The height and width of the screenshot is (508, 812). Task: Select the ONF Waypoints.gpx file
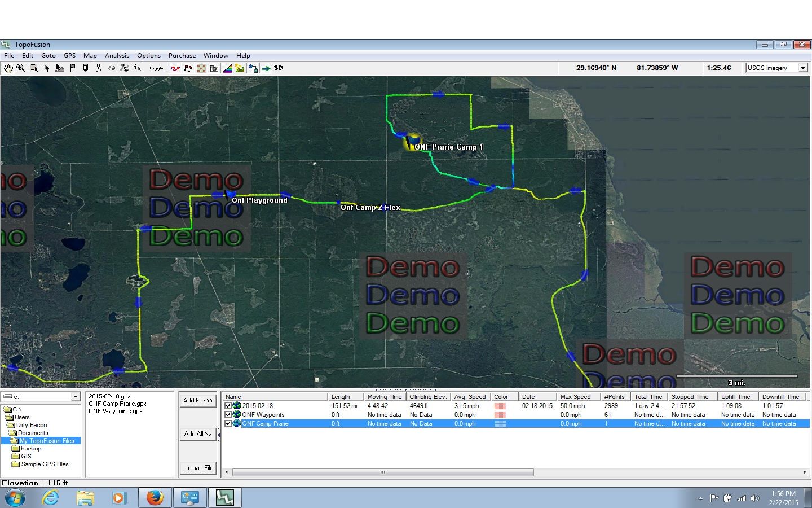tap(116, 411)
